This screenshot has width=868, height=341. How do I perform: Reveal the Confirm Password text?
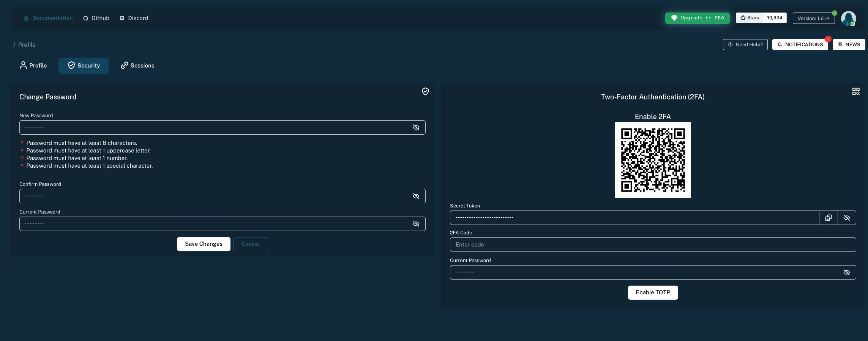416,196
